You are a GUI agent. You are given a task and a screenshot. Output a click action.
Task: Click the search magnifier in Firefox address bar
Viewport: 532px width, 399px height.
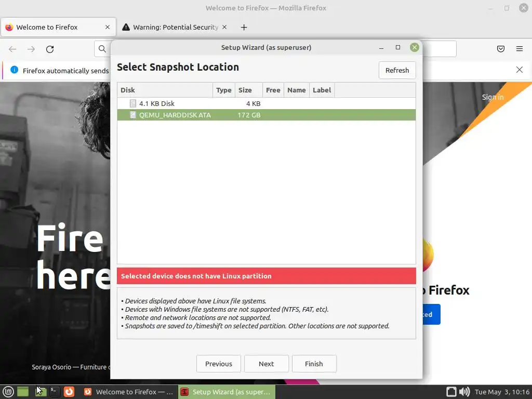coord(102,49)
